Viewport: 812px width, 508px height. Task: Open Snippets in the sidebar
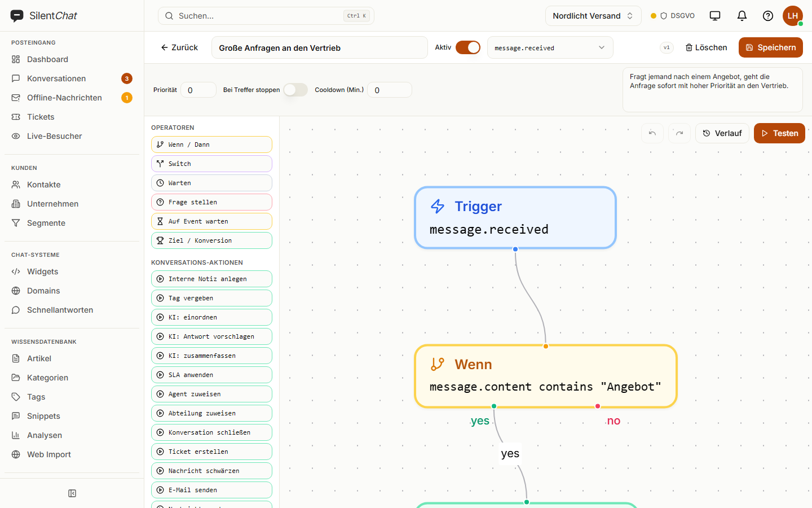[72, 416]
